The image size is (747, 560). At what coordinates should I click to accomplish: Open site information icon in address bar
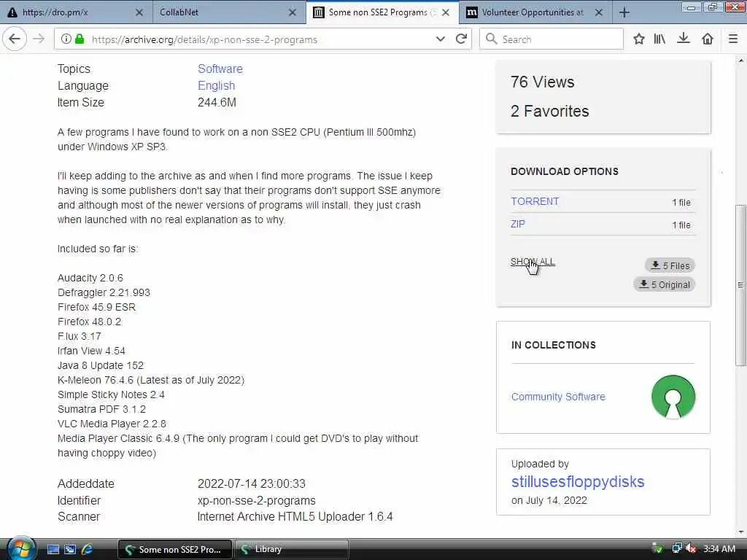coord(66,39)
